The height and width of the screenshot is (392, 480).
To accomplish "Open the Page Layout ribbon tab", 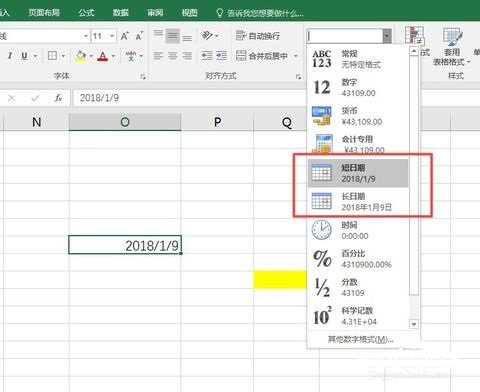I will click(44, 13).
